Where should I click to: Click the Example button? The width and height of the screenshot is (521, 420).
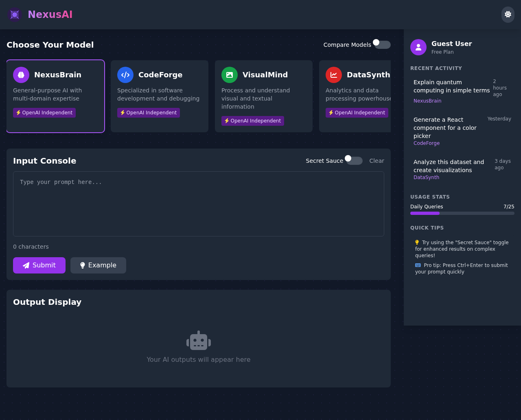(x=98, y=265)
